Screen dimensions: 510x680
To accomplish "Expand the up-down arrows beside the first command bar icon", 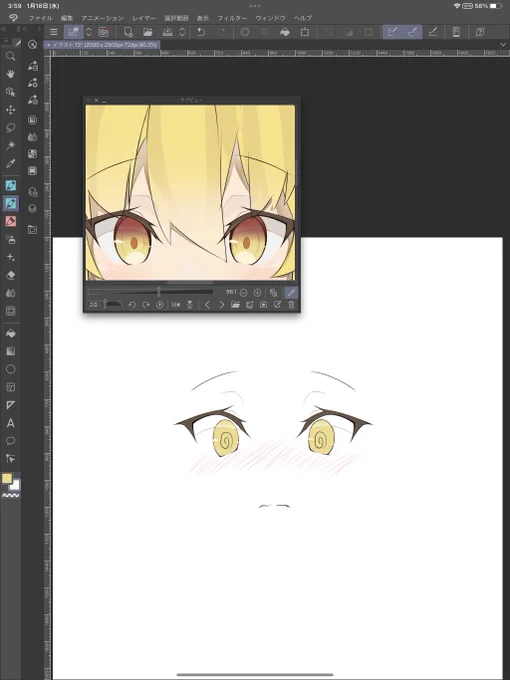I will click(x=88, y=32).
